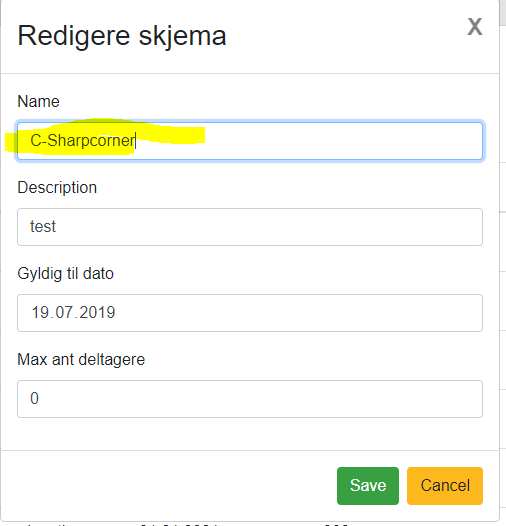Click the blank footer area left of Save
The height and width of the screenshot is (526, 506).
point(168,485)
